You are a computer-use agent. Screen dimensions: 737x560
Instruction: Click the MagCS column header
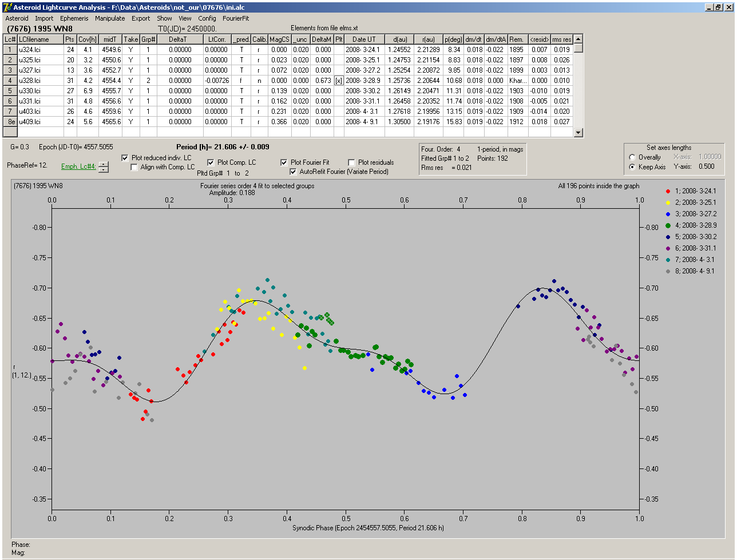pos(279,39)
